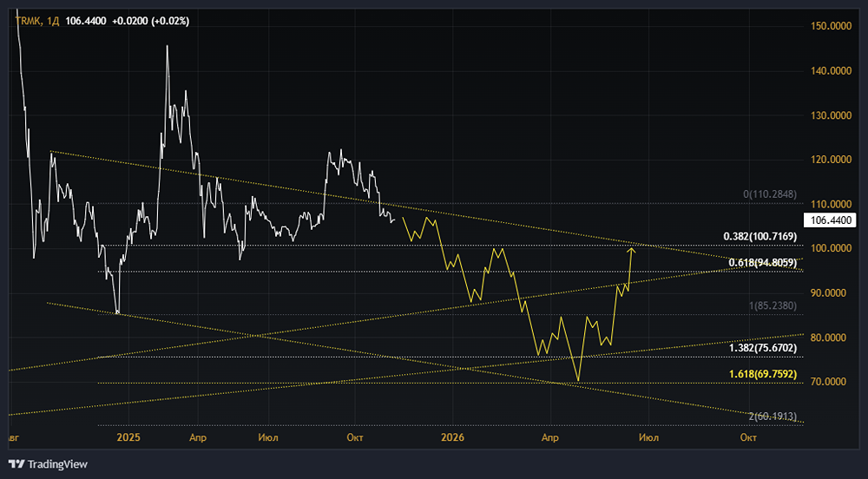The height and width of the screenshot is (479, 868).
Task: Click the Fibonacci 2(60.1913) level label
Action: [x=773, y=416]
